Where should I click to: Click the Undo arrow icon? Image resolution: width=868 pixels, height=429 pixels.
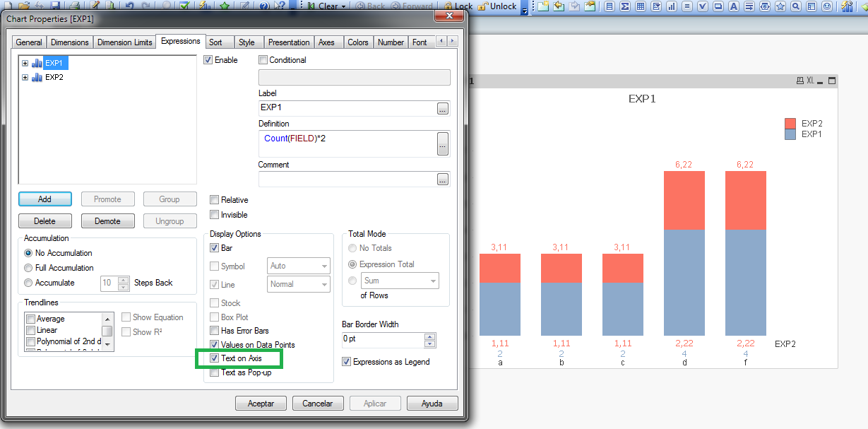(x=129, y=6)
